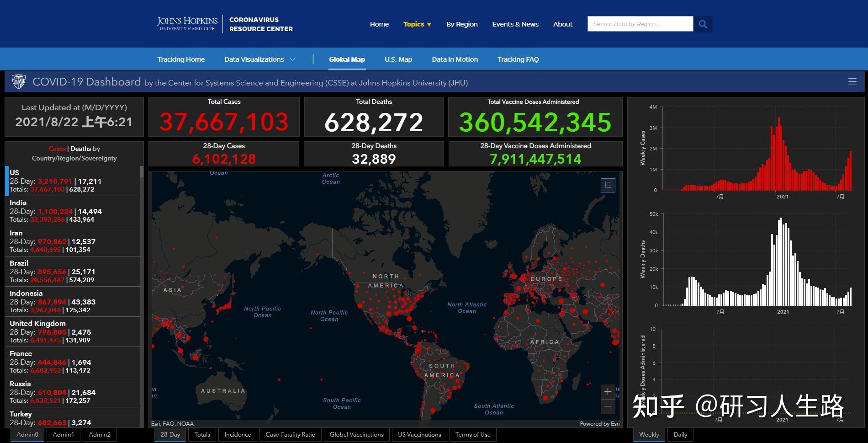Toggle the map legend list icon
Screen dimensions: 868x443
point(608,185)
